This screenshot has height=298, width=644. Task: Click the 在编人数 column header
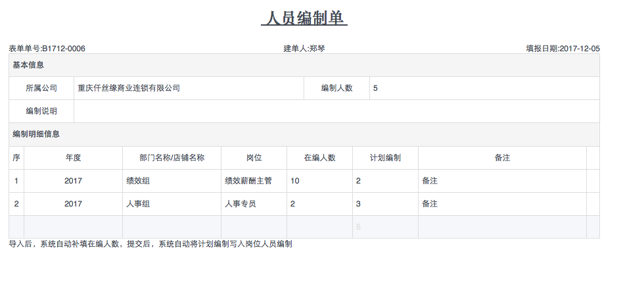coord(319,158)
